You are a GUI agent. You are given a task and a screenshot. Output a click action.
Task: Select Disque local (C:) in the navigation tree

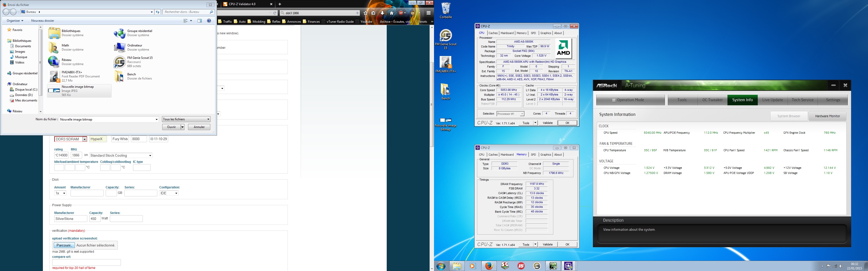26,90
